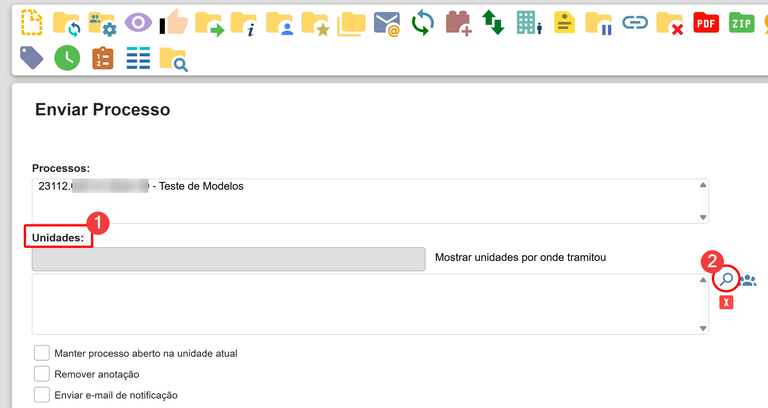
Task: Click the building with person icon
Action: click(529, 23)
